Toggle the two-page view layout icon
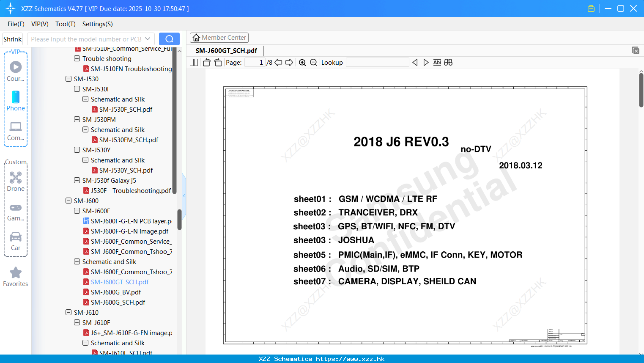644x363 pixels. click(x=194, y=63)
